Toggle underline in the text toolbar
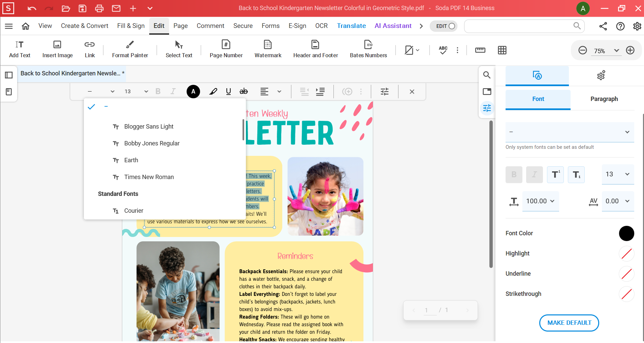644x343 pixels. 228,91
